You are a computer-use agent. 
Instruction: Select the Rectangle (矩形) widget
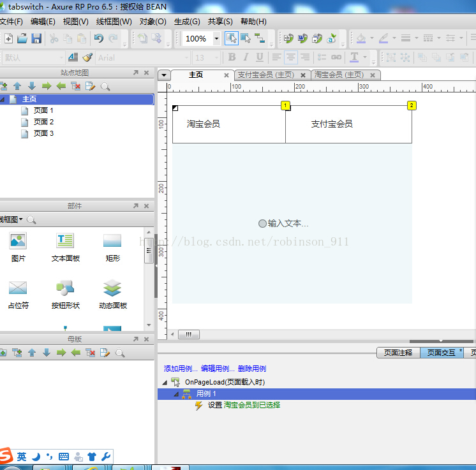pos(113,247)
